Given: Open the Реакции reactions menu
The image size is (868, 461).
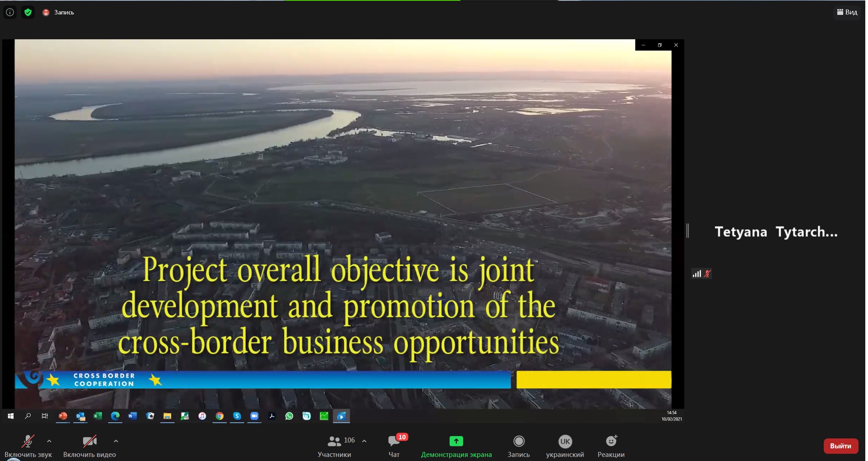Looking at the screenshot, I should [x=611, y=446].
